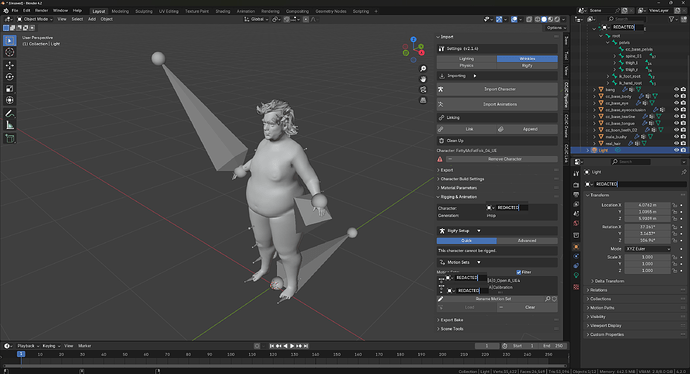Jump to the timeline end frame
The image size is (690, 374).
point(306,346)
